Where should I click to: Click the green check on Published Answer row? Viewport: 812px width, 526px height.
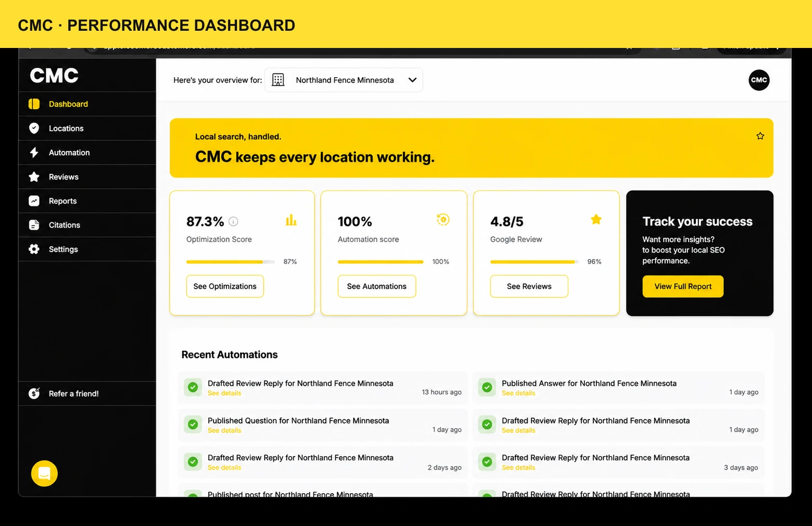[x=487, y=387]
